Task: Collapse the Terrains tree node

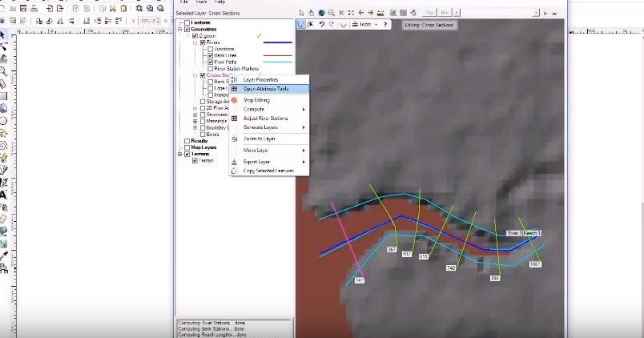Action: pos(180,154)
